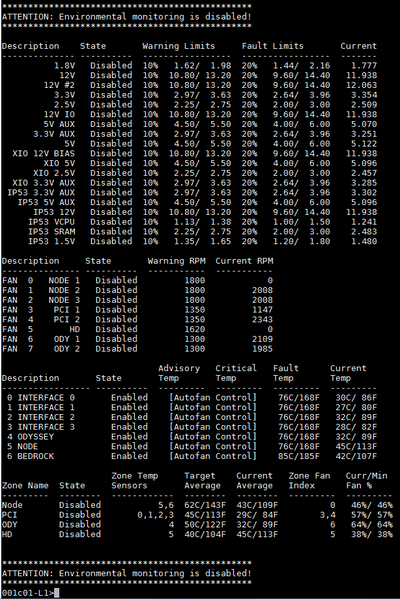Click the 001c01-L1> prompt text
The height and width of the screenshot is (599, 400).
pyautogui.click(x=28, y=593)
